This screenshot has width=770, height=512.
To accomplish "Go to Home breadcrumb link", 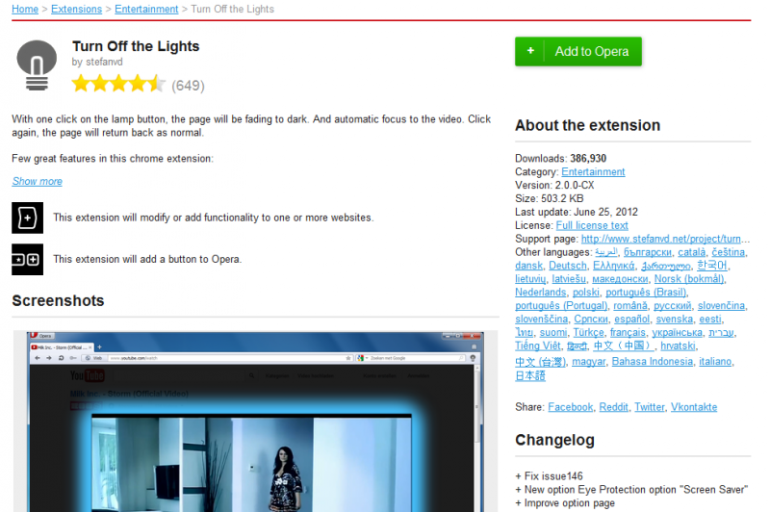I will tap(25, 9).
